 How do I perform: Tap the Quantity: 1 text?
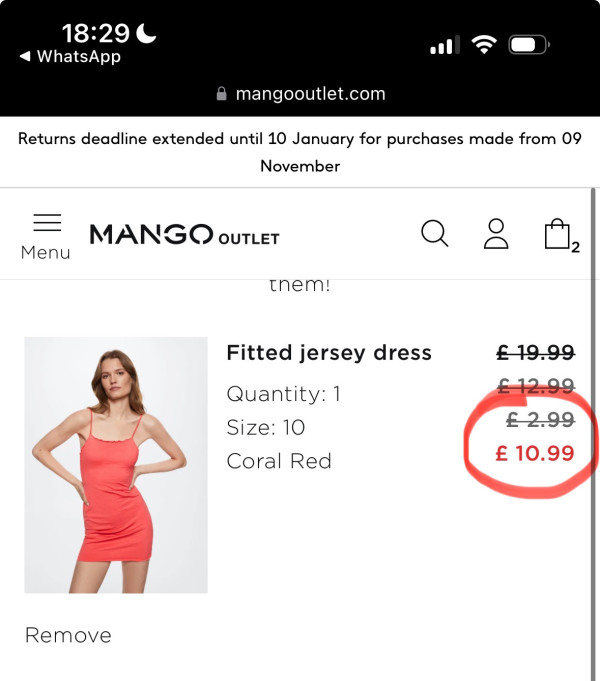pyautogui.click(x=283, y=394)
